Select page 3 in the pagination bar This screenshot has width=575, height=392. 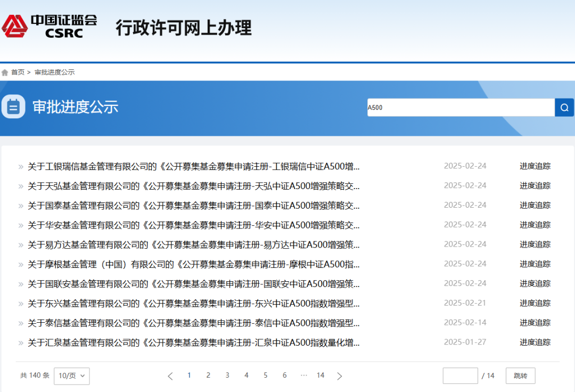pos(227,375)
